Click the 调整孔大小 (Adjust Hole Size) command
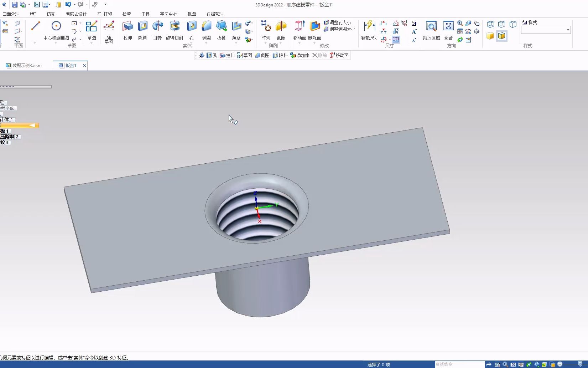The width and height of the screenshot is (588, 368). [x=339, y=22]
